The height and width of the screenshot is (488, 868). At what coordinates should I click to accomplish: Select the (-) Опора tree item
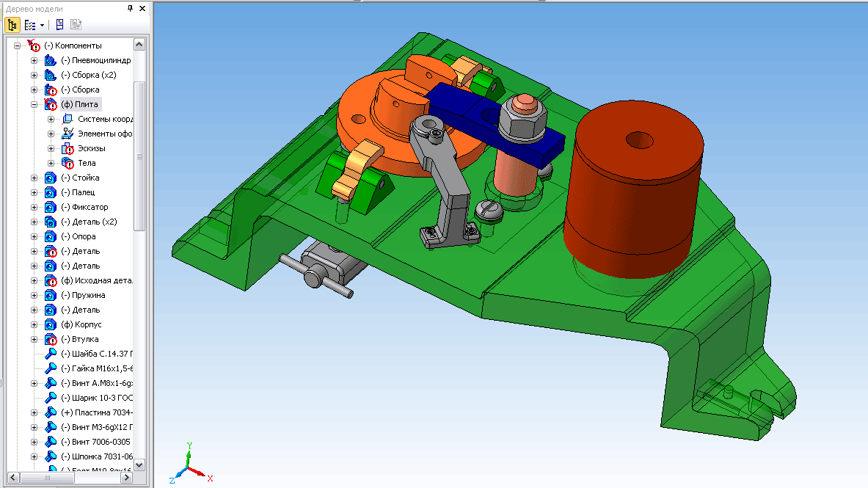[79, 236]
